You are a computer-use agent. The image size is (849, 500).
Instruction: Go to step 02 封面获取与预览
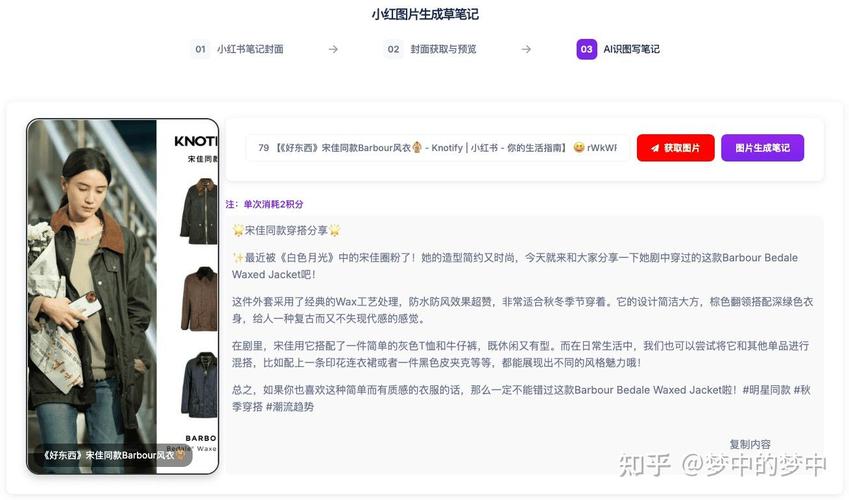(x=430, y=49)
